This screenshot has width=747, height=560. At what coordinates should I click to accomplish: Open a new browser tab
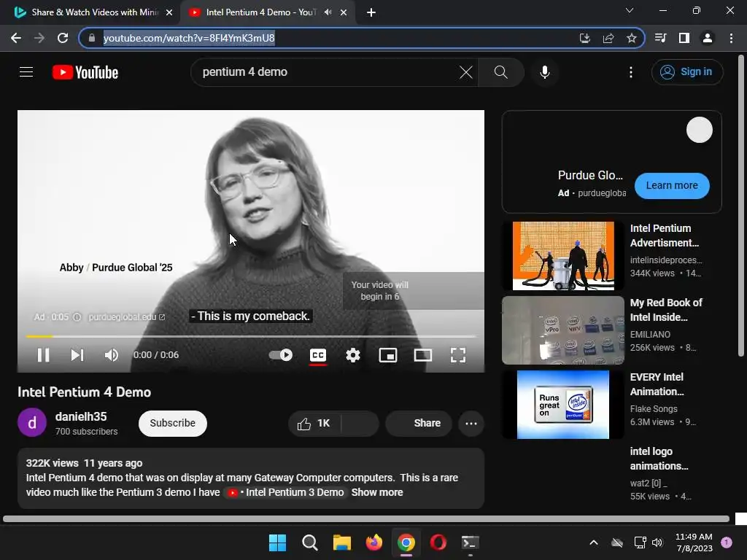[371, 13]
